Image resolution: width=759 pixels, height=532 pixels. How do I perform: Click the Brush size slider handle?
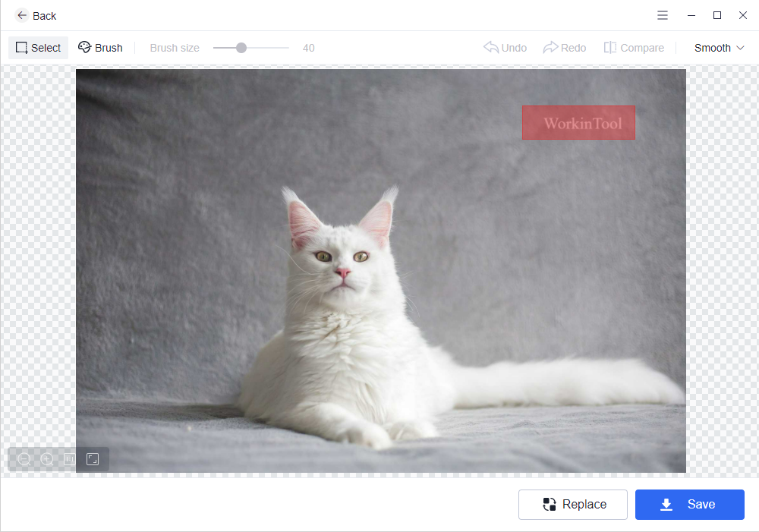[x=241, y=48]
